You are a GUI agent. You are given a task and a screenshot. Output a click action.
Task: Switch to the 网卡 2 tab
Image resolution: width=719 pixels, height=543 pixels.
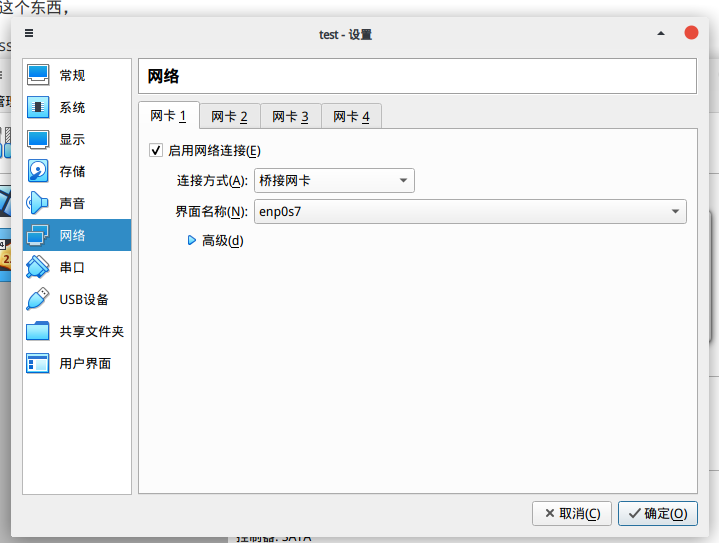tap(229, 117)
